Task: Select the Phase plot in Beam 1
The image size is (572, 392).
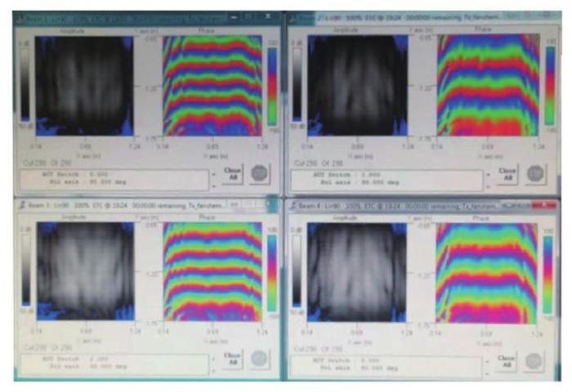Action: 212,86
